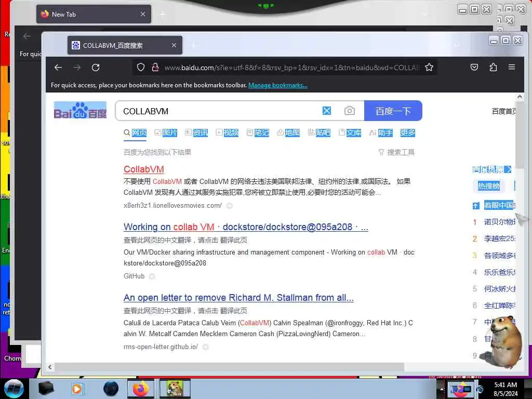Image resolution: width=532 pixels, height=399 pixels.
Task: Select the 热搜榜 tab
Action: click(x=488, y=186)
